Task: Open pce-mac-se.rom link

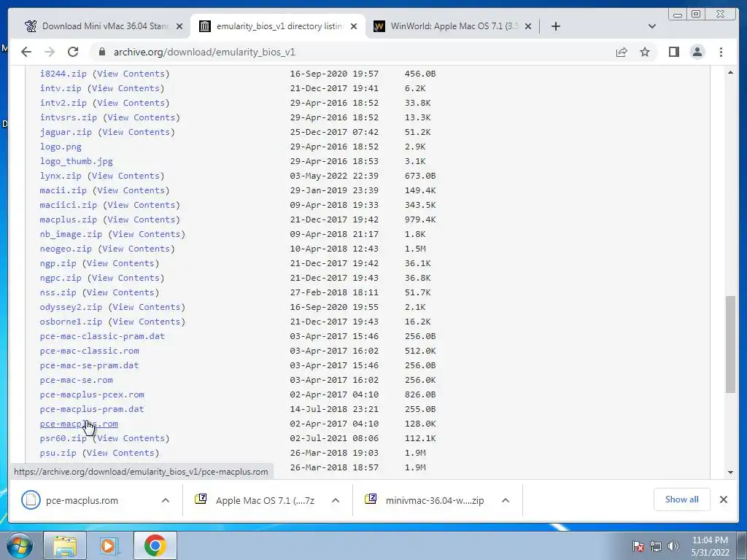Action: coord(76,380)
